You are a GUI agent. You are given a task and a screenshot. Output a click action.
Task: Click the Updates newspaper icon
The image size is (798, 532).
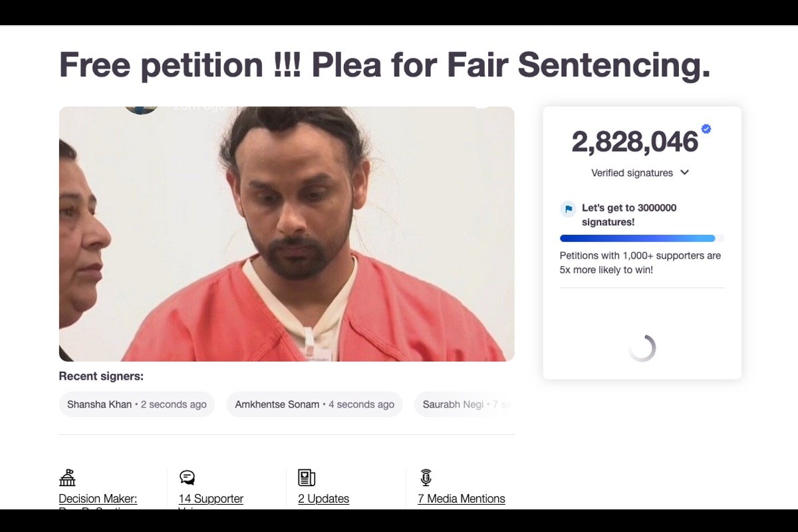(x=307, y=477)
